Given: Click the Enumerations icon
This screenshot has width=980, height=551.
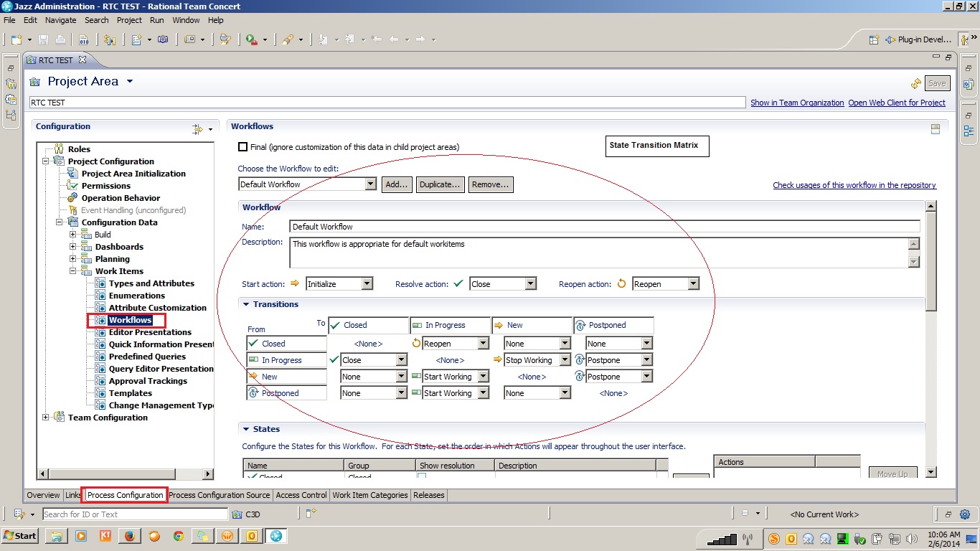Looking at the screenshot, I should click(100, 296).
